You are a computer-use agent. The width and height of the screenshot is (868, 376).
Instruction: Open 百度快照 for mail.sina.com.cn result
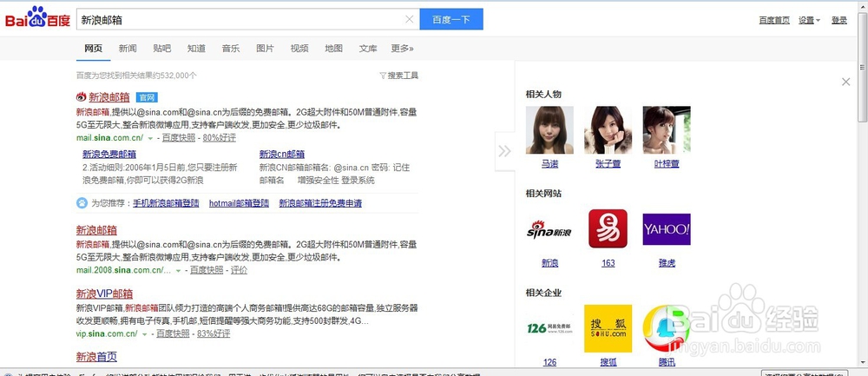[x=179, y=138]
